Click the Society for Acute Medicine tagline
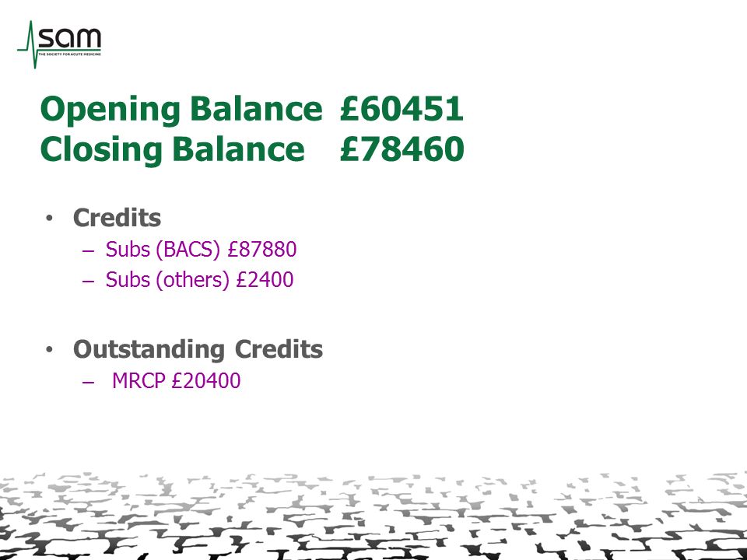The image size is (747, 560). (x=69, y=54)
